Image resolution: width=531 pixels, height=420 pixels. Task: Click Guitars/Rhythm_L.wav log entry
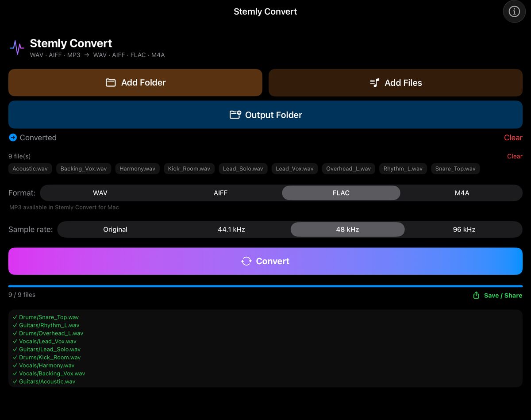(x=46, y=325)
